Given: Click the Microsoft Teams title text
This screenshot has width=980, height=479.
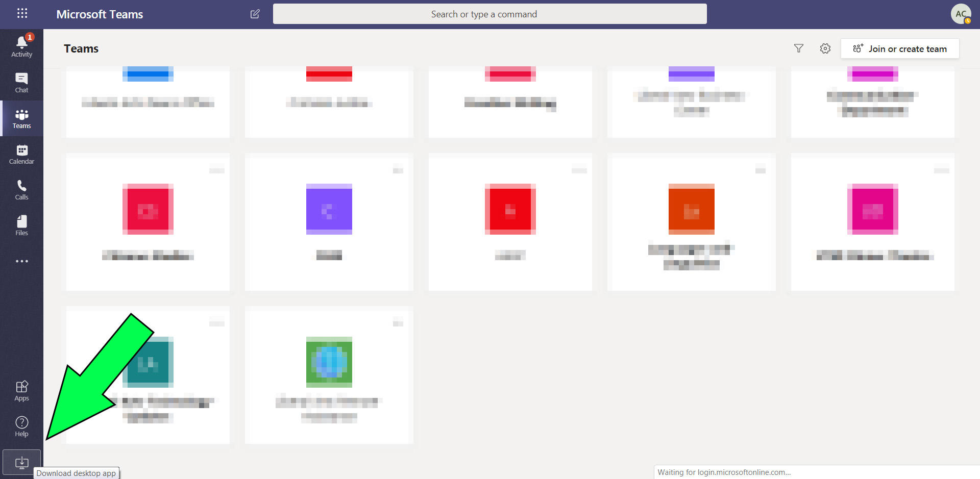Looking at the screenshot, I should 100,14.
